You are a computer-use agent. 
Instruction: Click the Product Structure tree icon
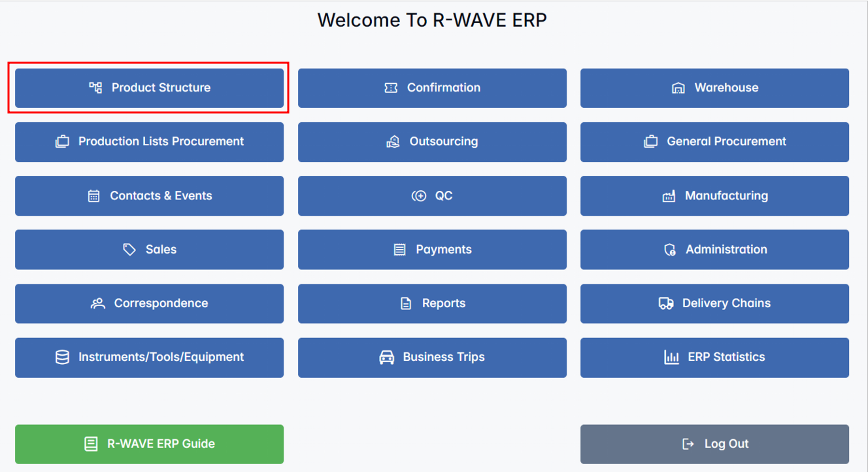[x=95, y=88]
